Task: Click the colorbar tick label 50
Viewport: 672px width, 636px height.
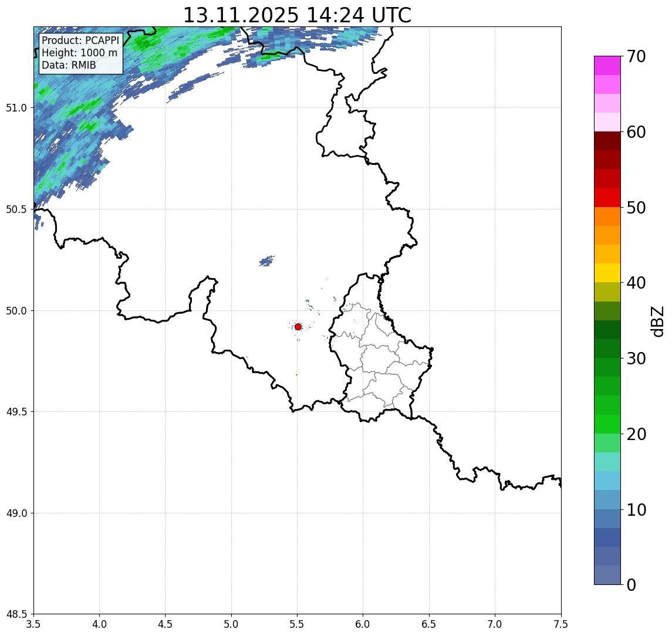Action: point(636,208)
